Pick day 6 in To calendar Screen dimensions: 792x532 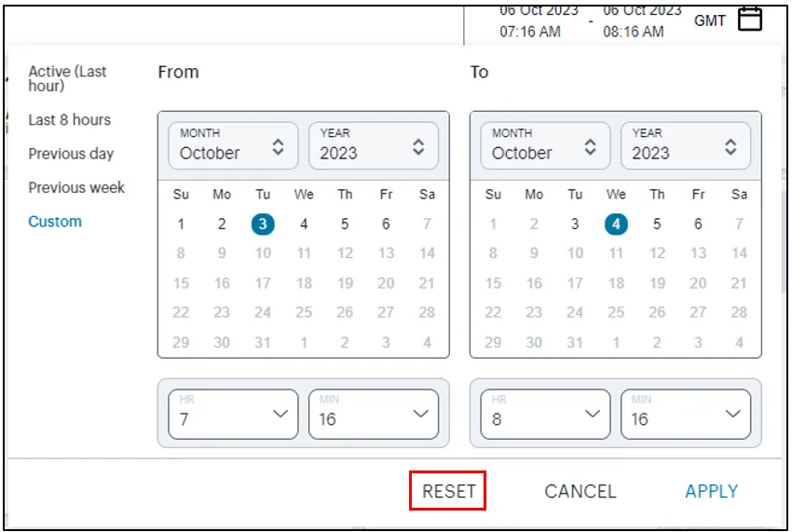(698, 224)
